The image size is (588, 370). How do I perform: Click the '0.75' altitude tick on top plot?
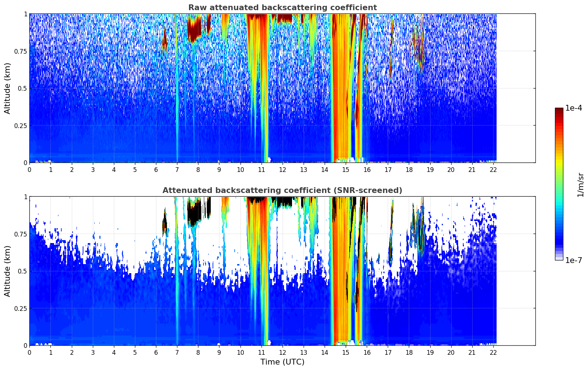tap(21, 51)
